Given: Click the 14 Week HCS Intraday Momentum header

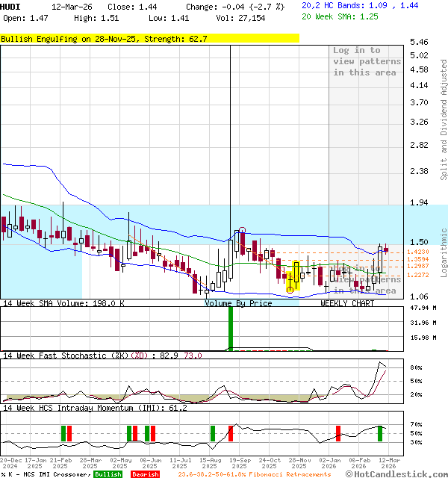Looking at the screenshot, I should (94, 407).
